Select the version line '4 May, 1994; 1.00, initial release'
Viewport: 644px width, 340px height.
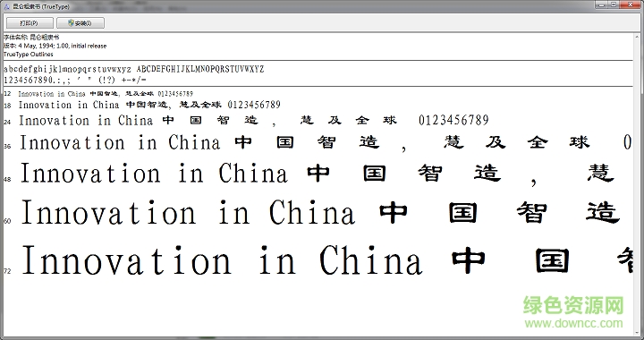click(x=55, y=46)
